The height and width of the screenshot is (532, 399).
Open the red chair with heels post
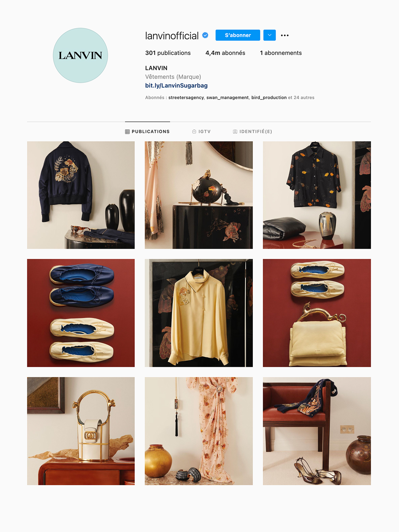[317, 431]
